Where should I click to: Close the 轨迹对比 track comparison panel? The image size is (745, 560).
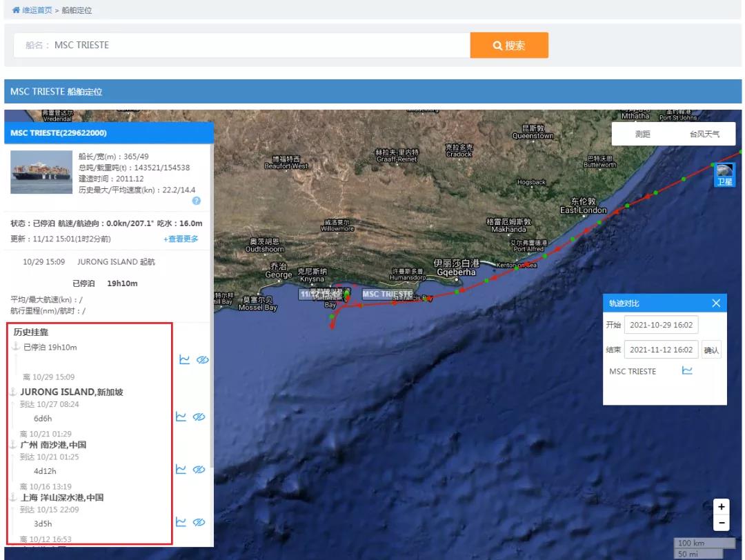716,303
